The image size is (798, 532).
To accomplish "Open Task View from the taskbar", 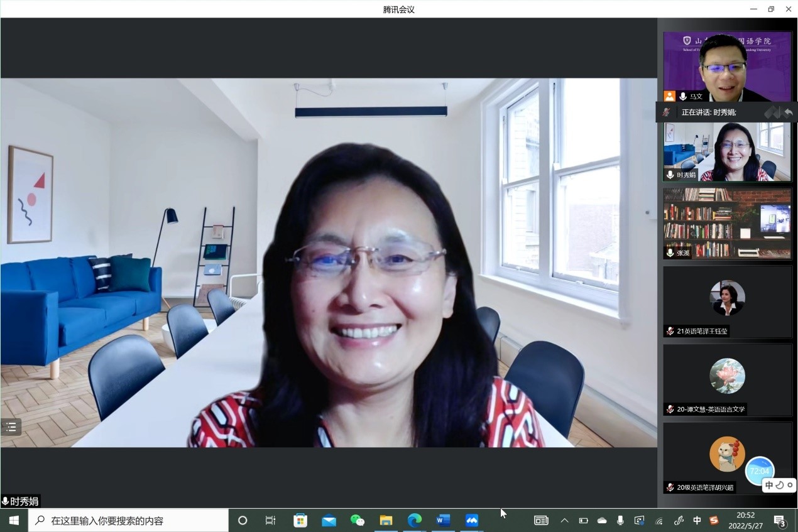I will point(270,520).
